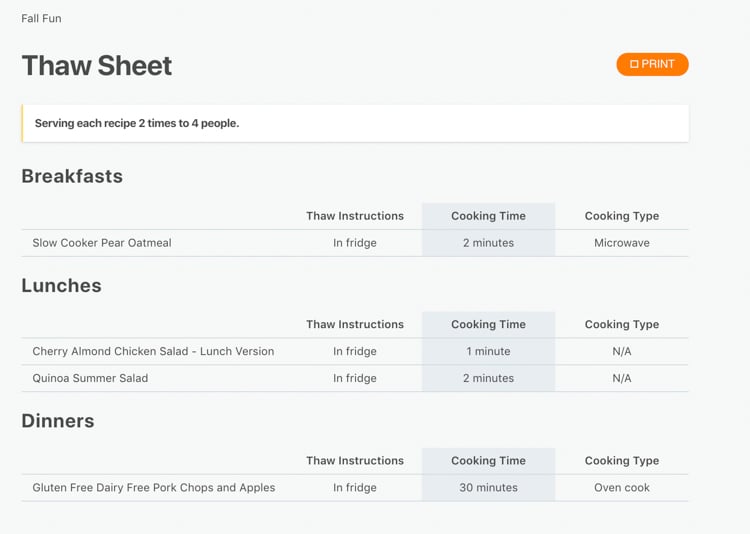Click the Lunches section heading
The height and width of the screenshot is (534, 750).
click(62, 286)
